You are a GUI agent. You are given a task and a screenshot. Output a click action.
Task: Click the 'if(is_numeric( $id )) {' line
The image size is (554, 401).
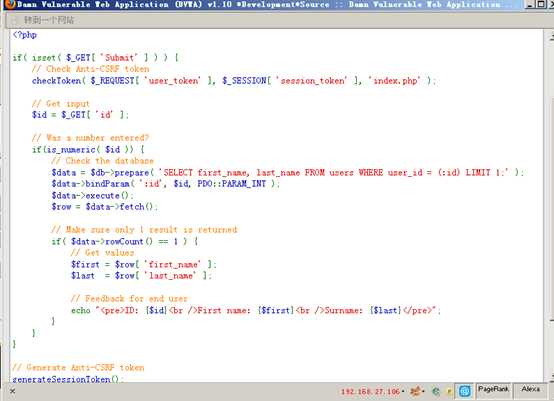[x=88, y=149]
